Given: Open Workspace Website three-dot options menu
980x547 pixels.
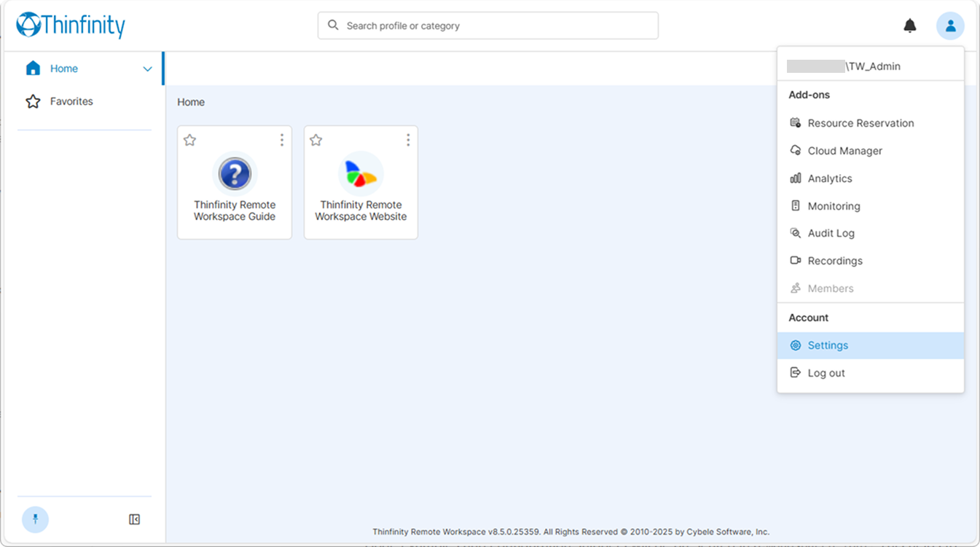Looking at the screenshot, I should 407,140.
